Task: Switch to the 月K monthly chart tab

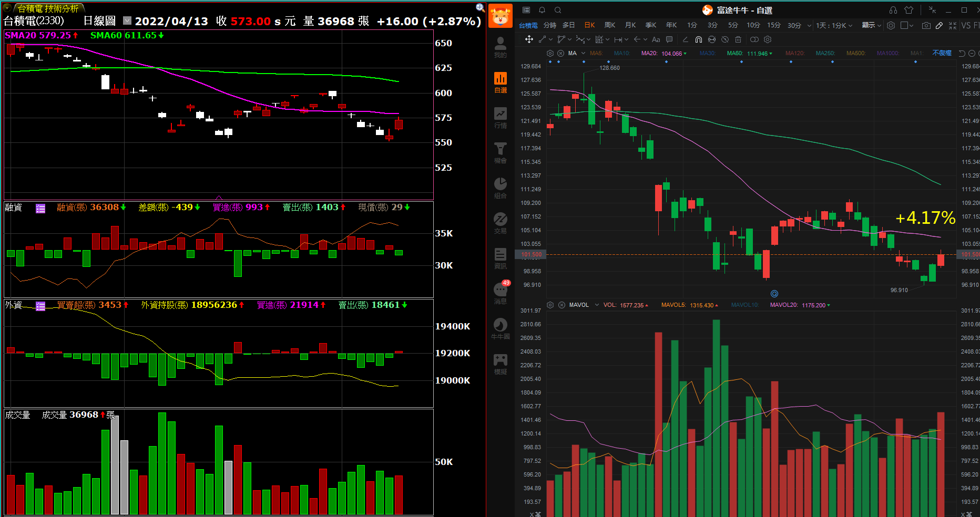Action: pyautogui.click(x=630, y=25)
